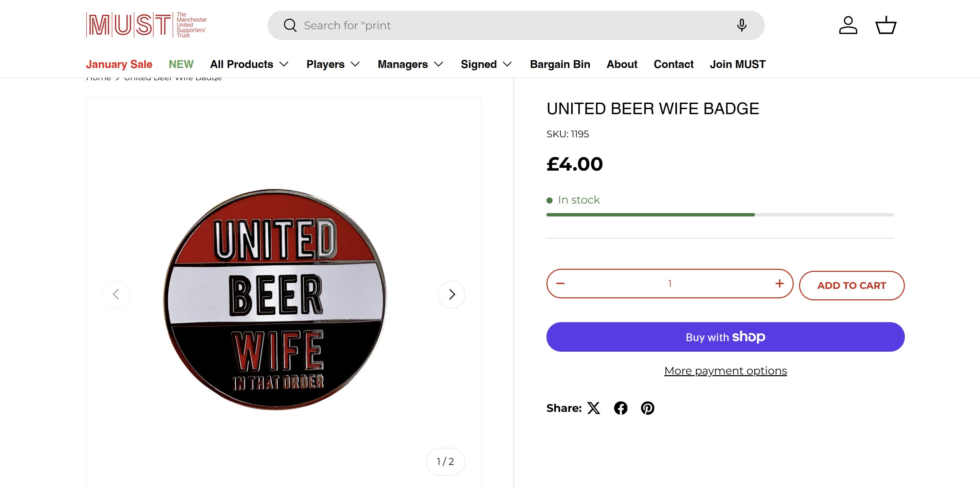Viewport: 980px width, 489px height.
Task: Open the account user icon
Action: [848, 25]
